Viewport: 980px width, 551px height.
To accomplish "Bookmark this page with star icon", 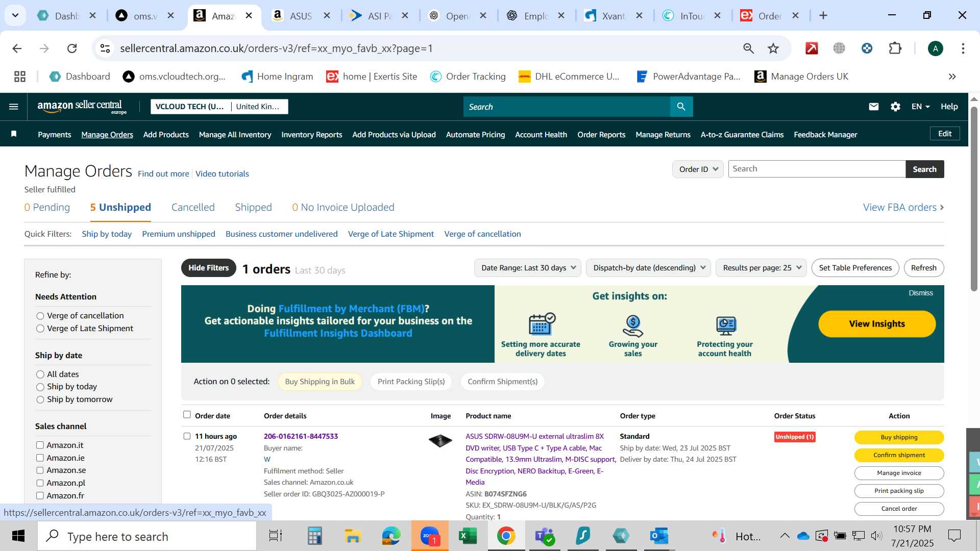I will [773, 48].
